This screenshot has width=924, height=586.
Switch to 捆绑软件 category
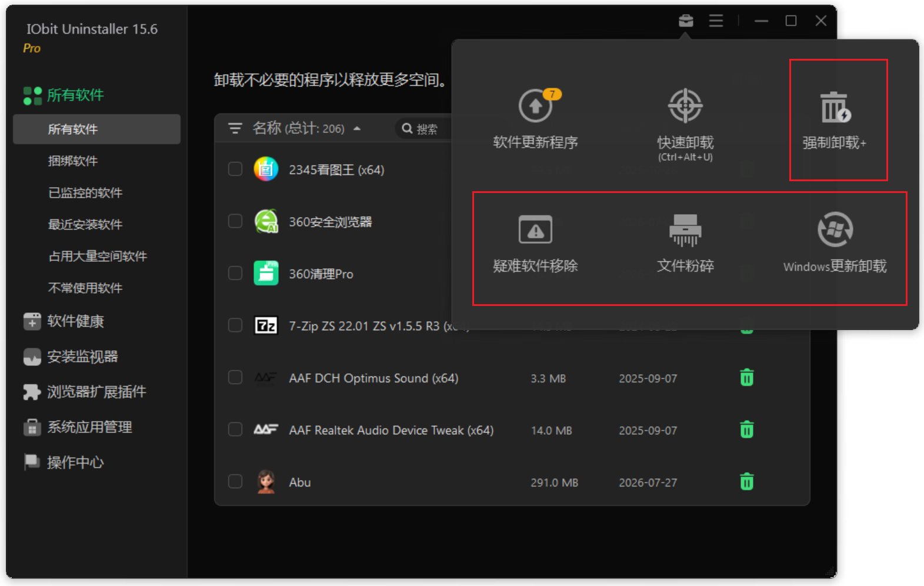[x=73, y=161]
